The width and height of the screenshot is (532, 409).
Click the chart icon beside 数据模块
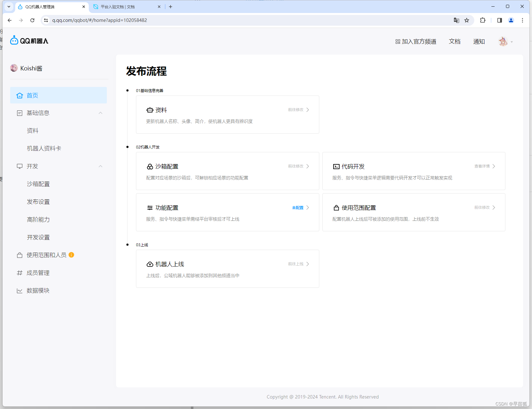[20, 291]
